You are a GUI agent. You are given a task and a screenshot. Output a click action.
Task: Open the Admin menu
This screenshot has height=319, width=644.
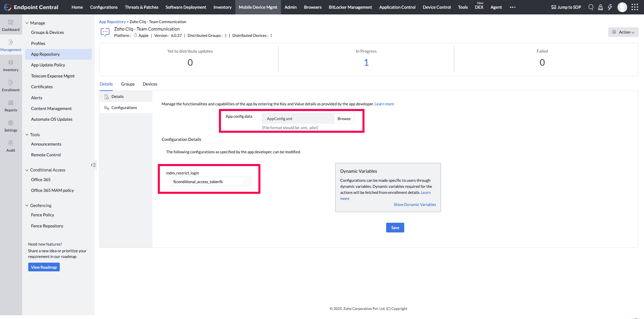[290, 7]
